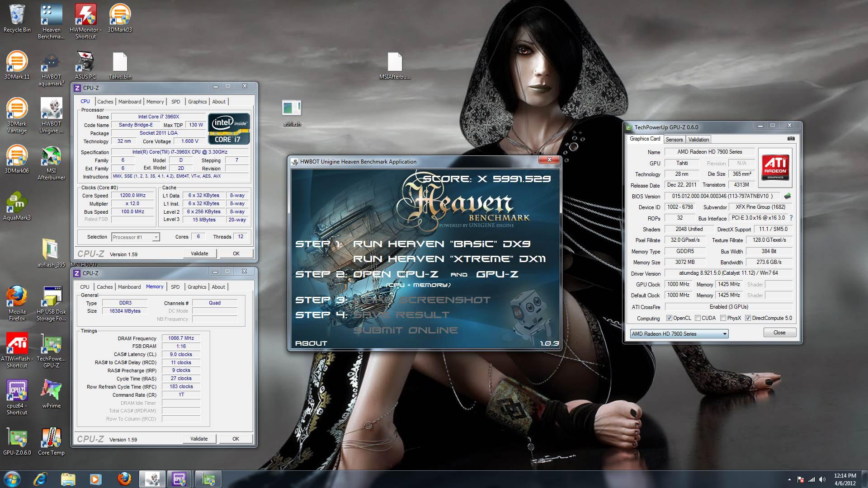Open ABOUT in Heaven benchmark window
This screenshot has height=488, width=868.
point(311,343)
